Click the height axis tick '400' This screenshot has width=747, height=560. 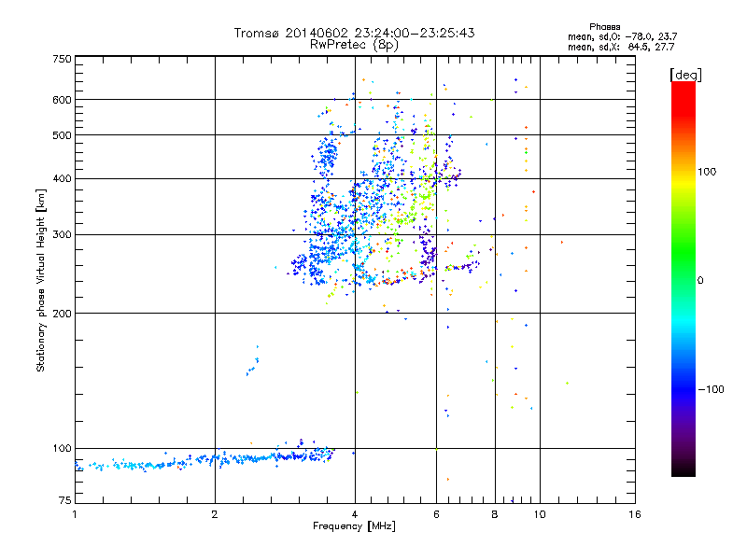click(x=62, y=179)
